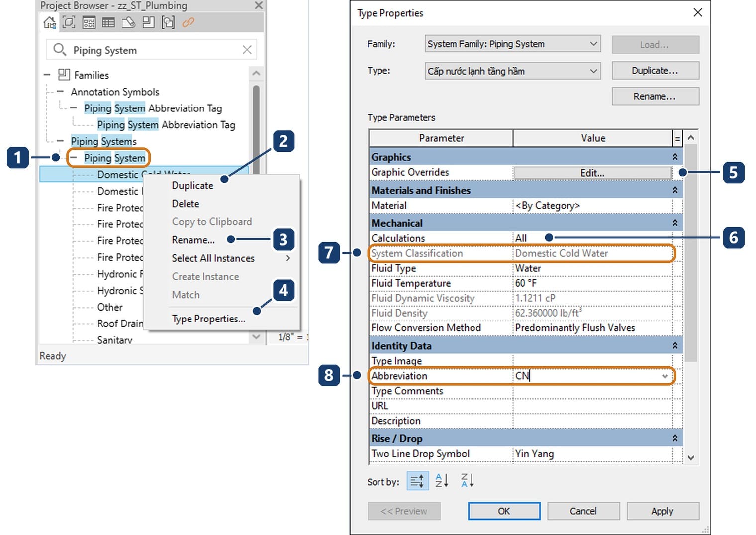756x535 pixels.
Task: Click the Rename... button in Type Properties
Action: click(655, 96)
